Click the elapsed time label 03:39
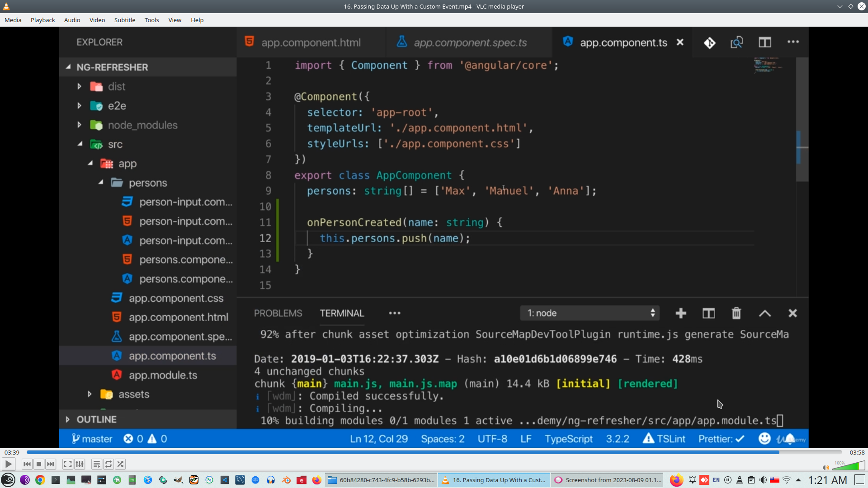 12,452
